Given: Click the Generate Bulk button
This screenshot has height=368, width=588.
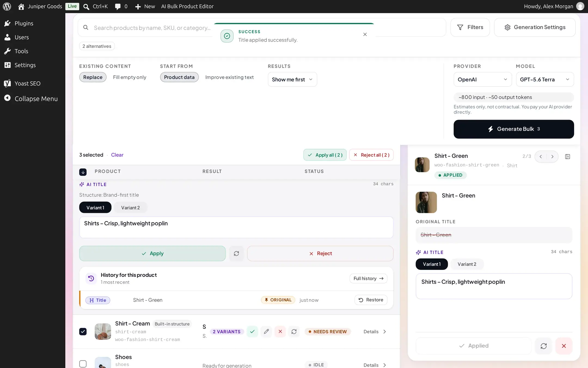Looking at the screenshot, I should coord(514,129).
